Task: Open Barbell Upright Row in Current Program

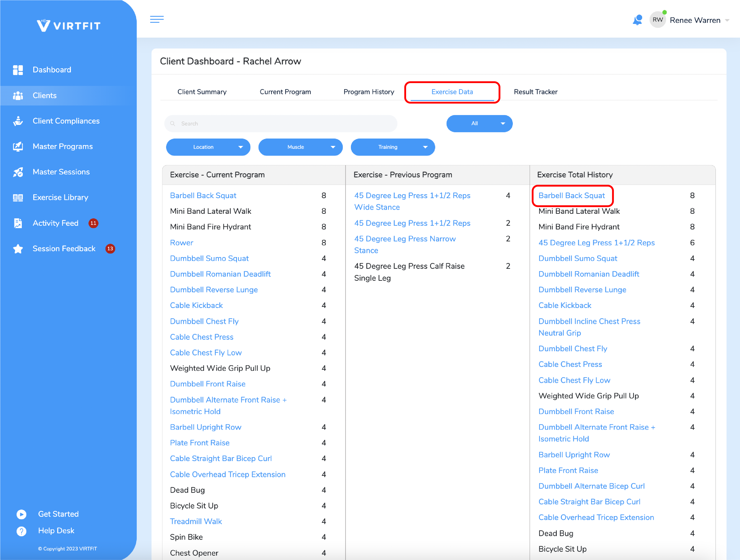Action: pyautogui.click(x=206, y=427)
